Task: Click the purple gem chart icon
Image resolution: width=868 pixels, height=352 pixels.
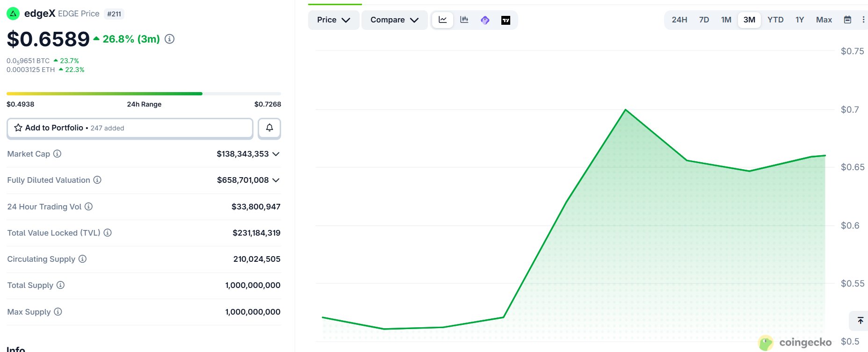Action: 485,20
